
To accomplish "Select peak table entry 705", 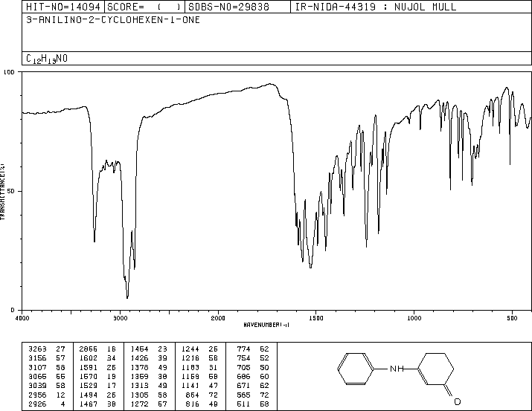I will click(243, 367).
